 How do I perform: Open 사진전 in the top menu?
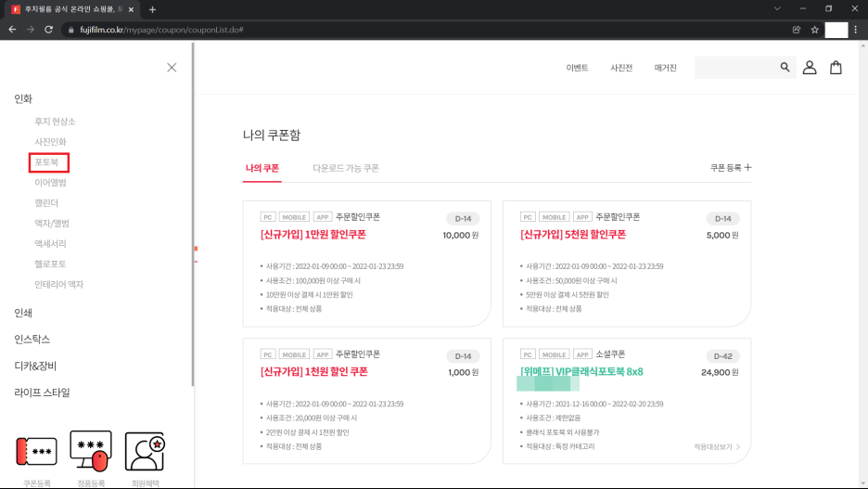621,68
